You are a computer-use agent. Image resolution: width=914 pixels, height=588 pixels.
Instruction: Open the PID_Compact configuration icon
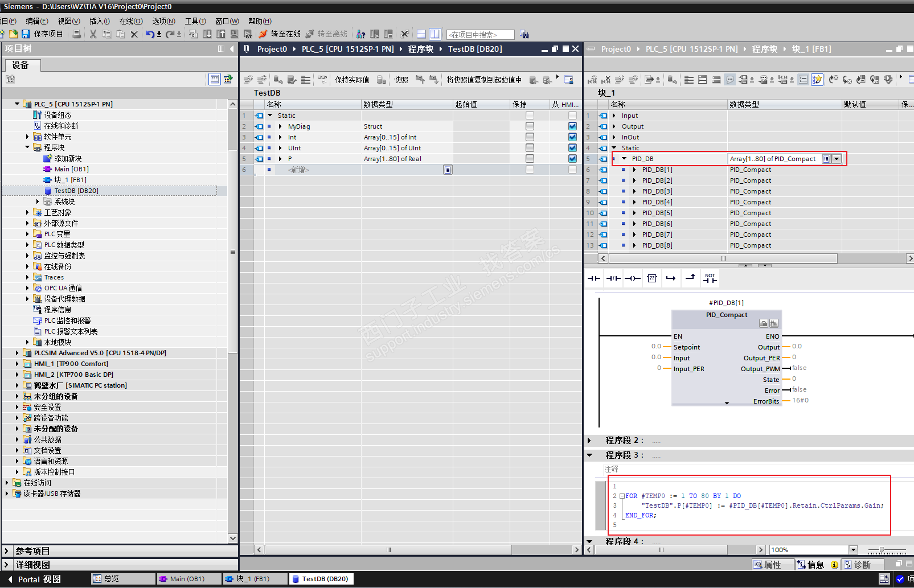point(764,323)
